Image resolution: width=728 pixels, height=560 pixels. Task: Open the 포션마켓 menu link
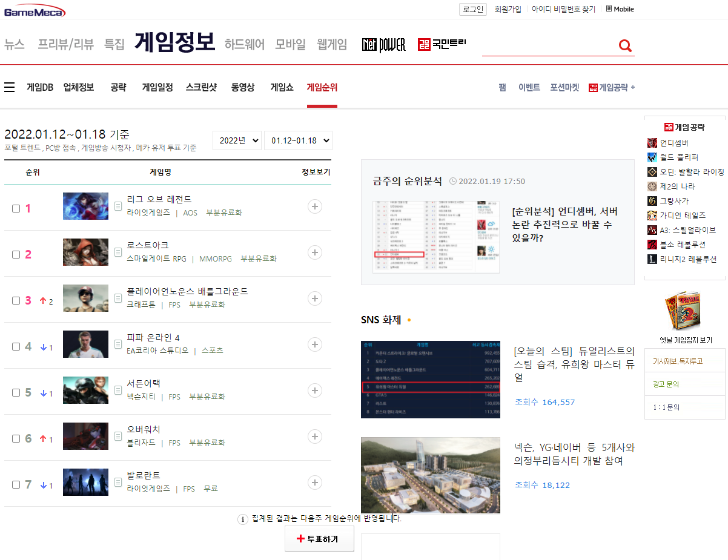(x=564, y=87)
